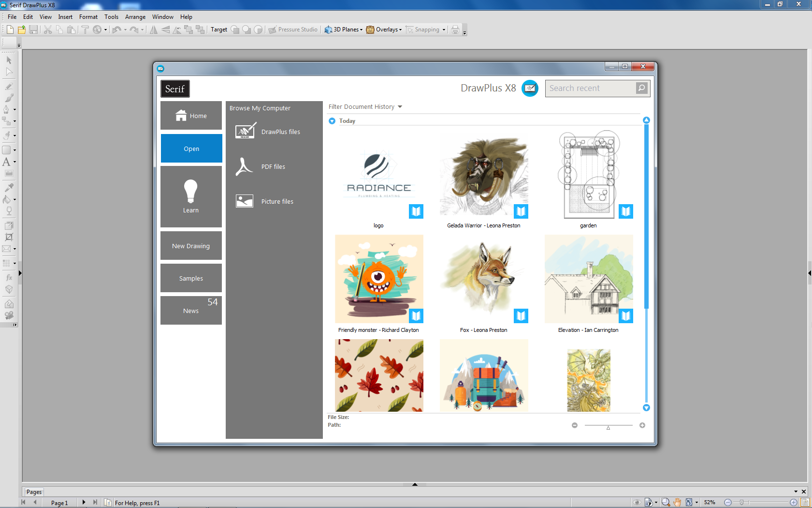
Task: Click the New Drawing button
Action: 191,246
